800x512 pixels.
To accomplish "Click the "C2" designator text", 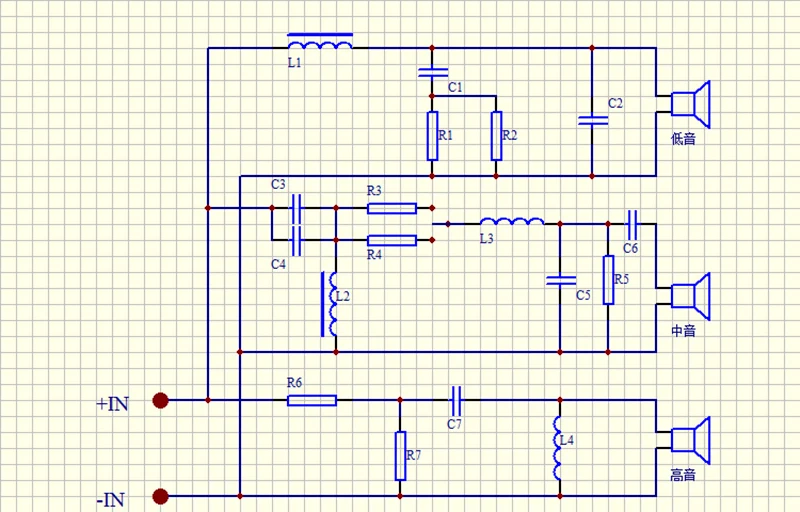I will click(615, 104).
